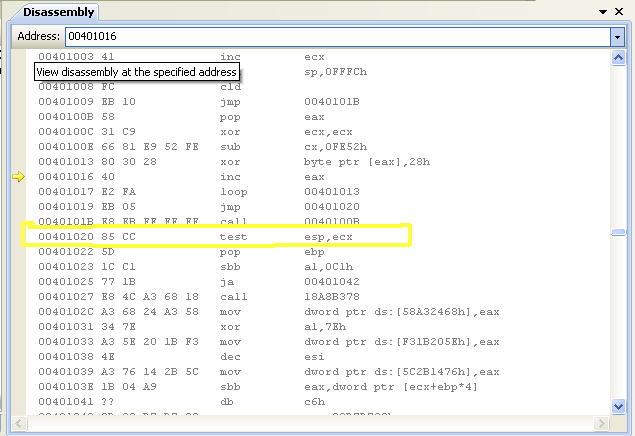Select line 0040103E sbb eax,[ecx+ebp*4]
Image resolution: width=635 pixels, height=436 pixels.
coord(258,386)
